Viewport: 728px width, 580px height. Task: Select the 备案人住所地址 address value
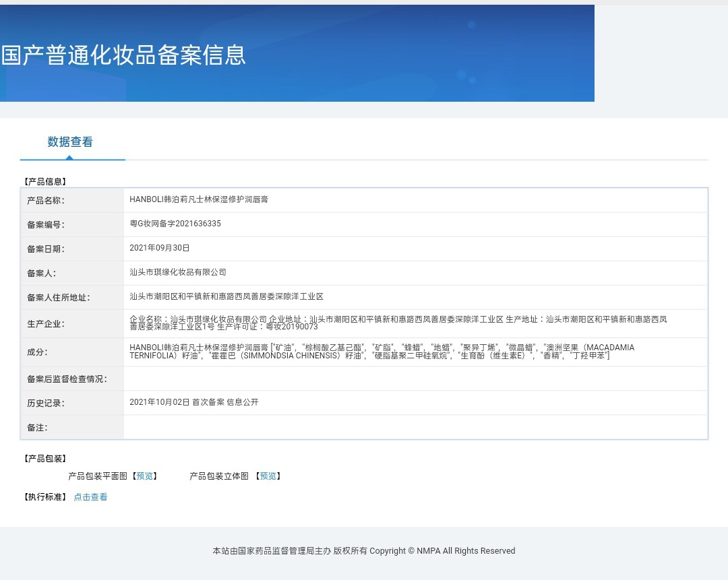(x=226, y=296)
